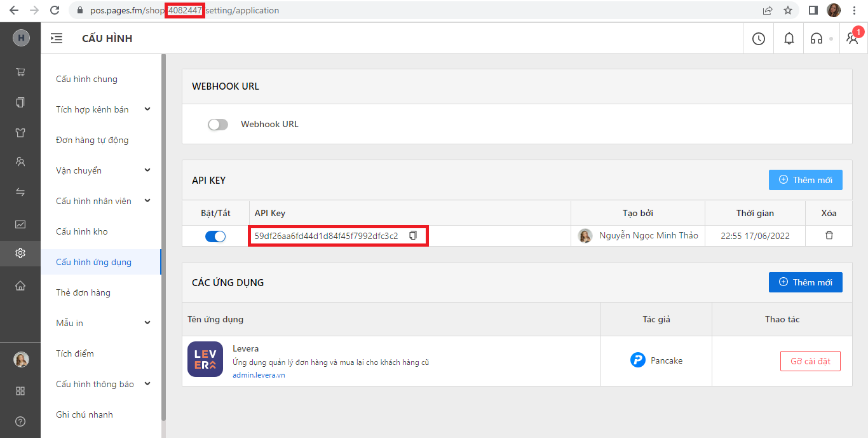This screenshot has height=438, width=868.
Task: Delete the API key with trash icon
Action: point(829,235)
